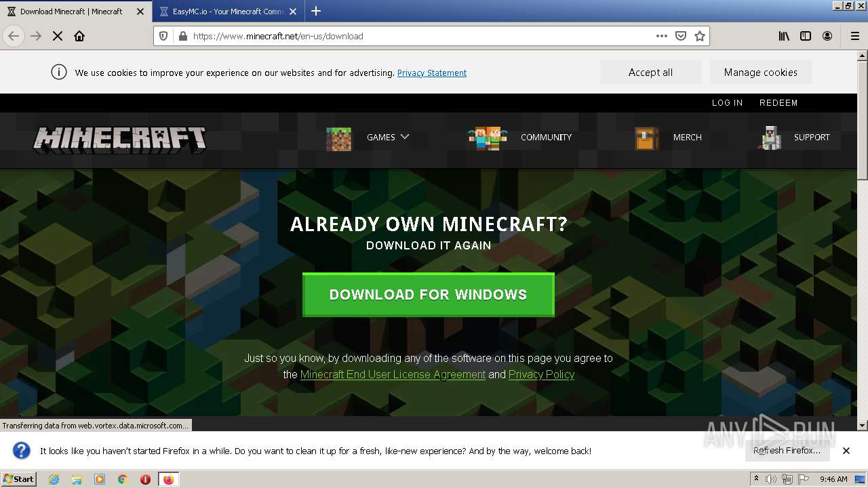Accept all cookies

click(650, 72)
